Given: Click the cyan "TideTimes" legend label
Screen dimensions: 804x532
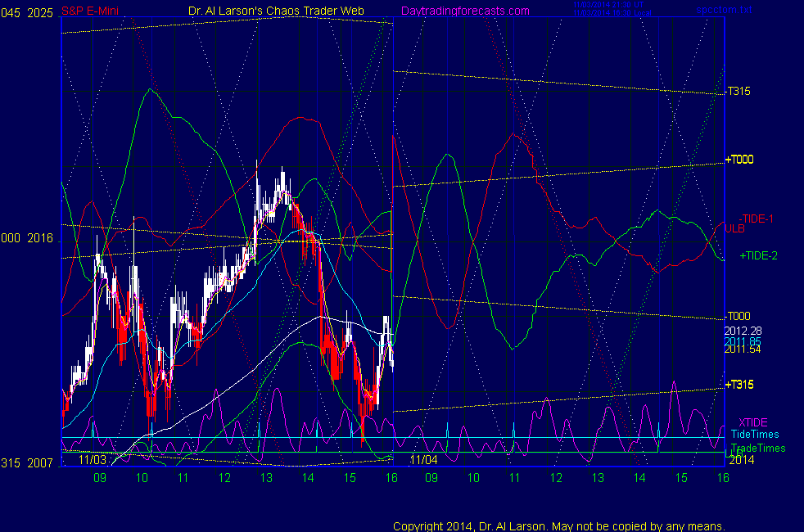Looking at the screenshot, I should [x=755, y=435].
